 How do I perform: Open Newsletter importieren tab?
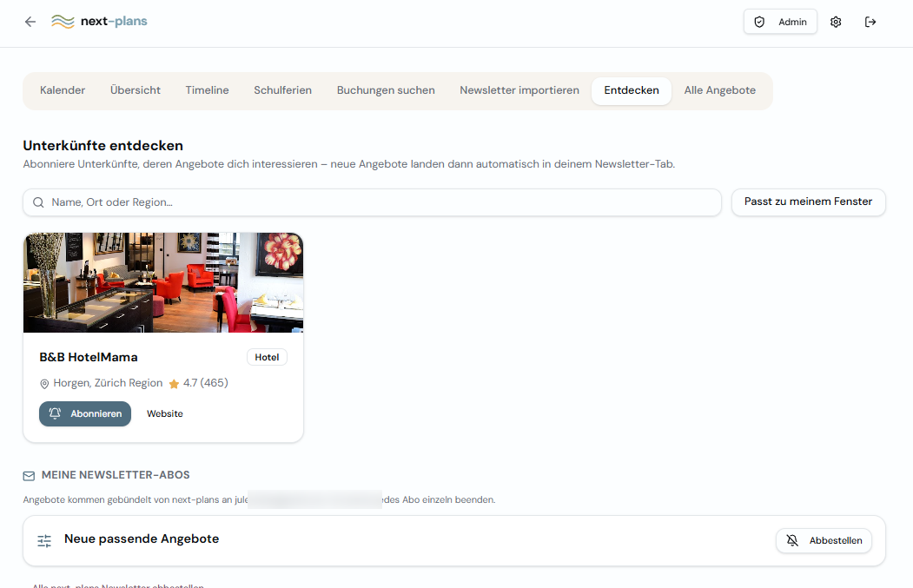(x=519, y=90)
